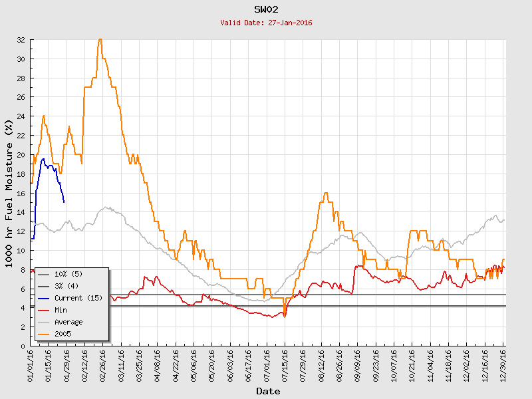Click the 01/01/16 date tick label
This screenshot has height=399, width=532.
pos(31,364)
